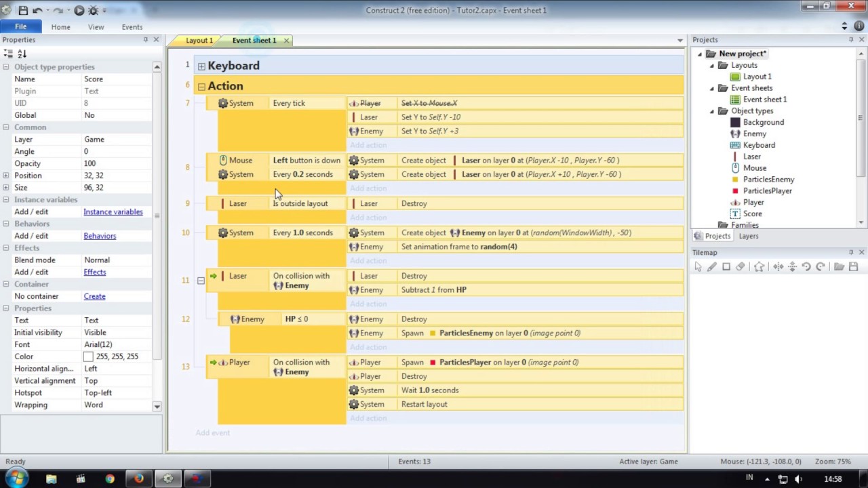Image resolution: width=868 pixels, height=488 pixels.
Task: Open the Home ribbon tab
Action: 60,27
